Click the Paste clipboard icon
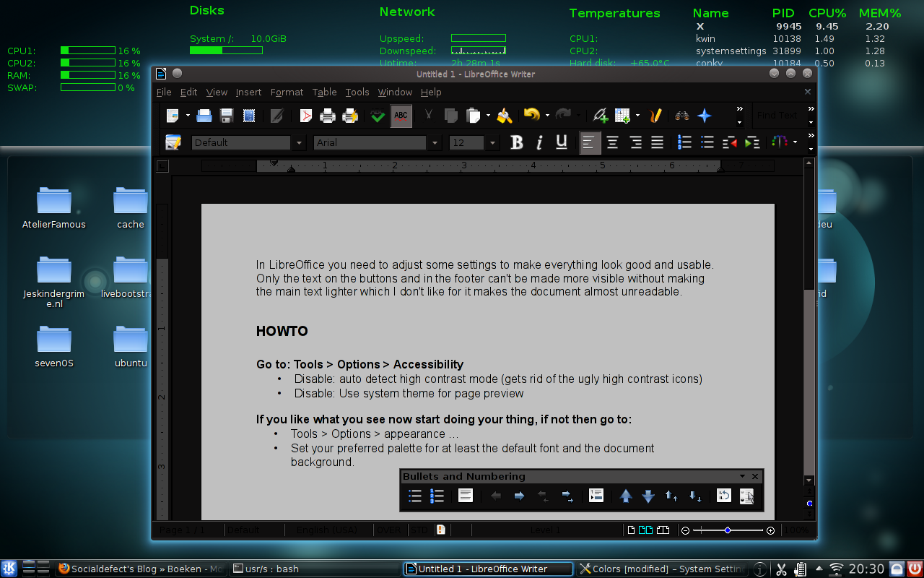Viewport: 924px width, 578px height. coord(474,116)
